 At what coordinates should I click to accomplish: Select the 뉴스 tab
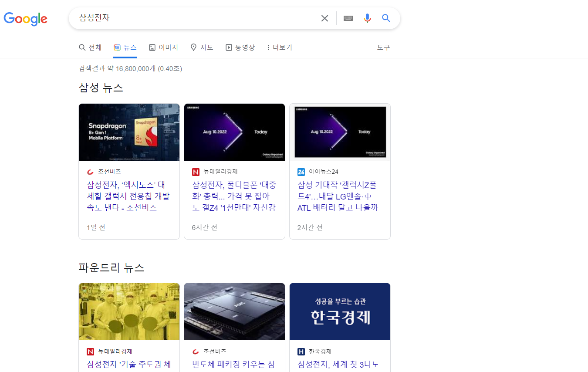[125, 47]
